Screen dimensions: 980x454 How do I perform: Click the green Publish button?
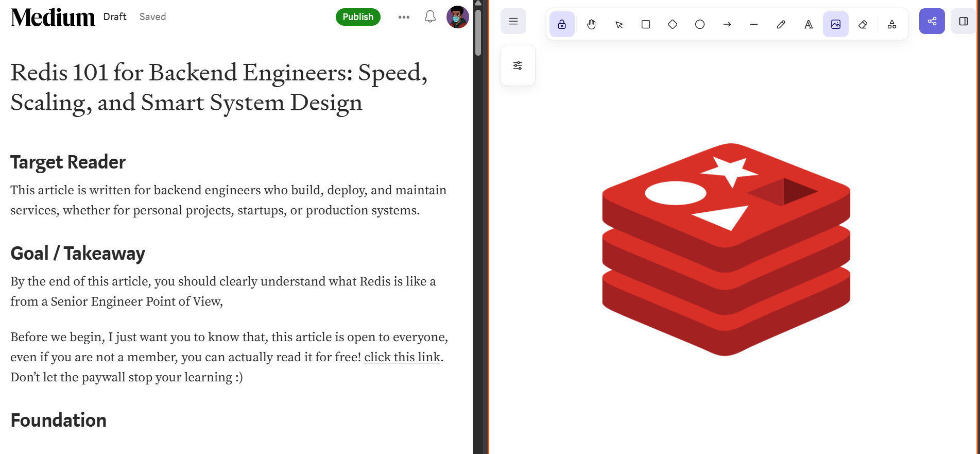click(358, 17)
